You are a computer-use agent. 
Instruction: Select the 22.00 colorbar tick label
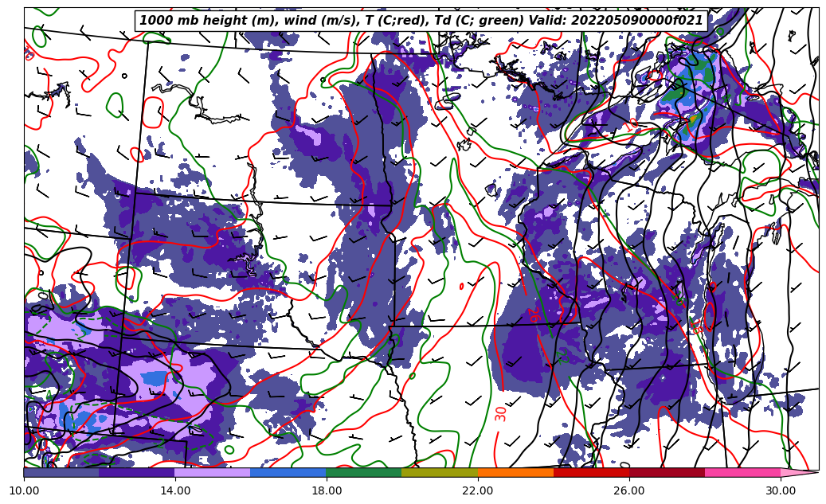tap(478, 490)
